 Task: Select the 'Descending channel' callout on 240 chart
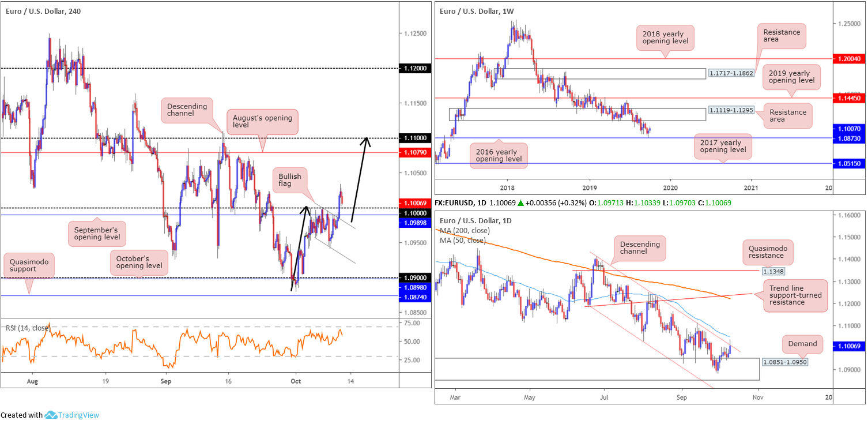pos(188,110)
